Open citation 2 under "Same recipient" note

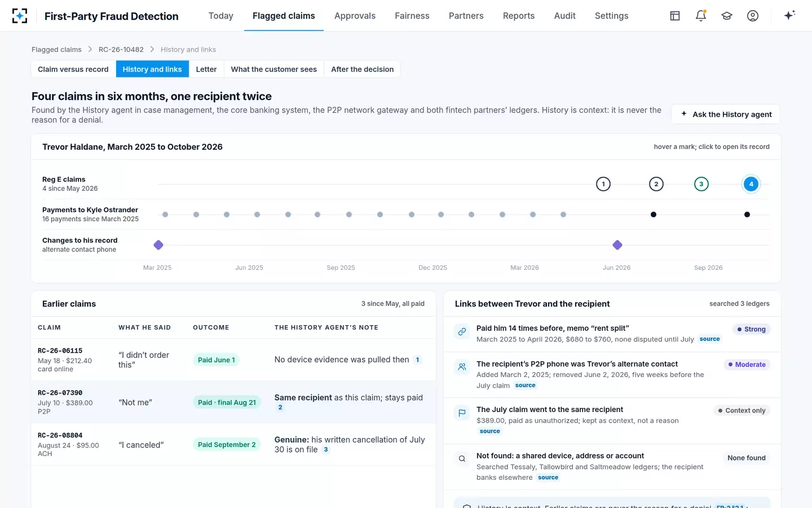(x=280, y=408)
